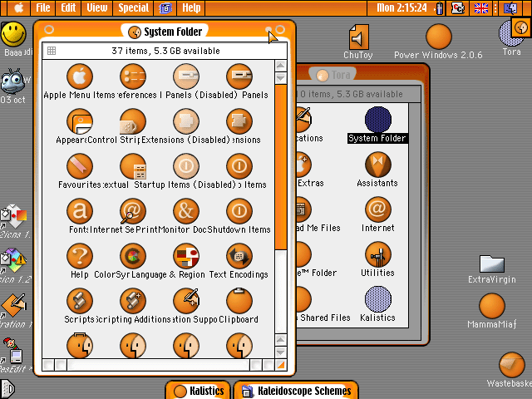Open the Apple menu
The height and width of the screenshot is (399, 532).
18,7
